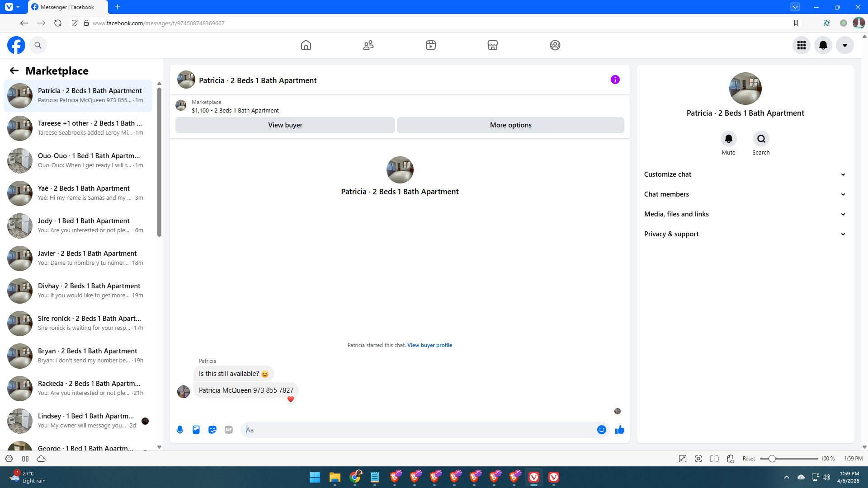Open the emoji picker
Screen dimensions: 868x488
point(602,430)
